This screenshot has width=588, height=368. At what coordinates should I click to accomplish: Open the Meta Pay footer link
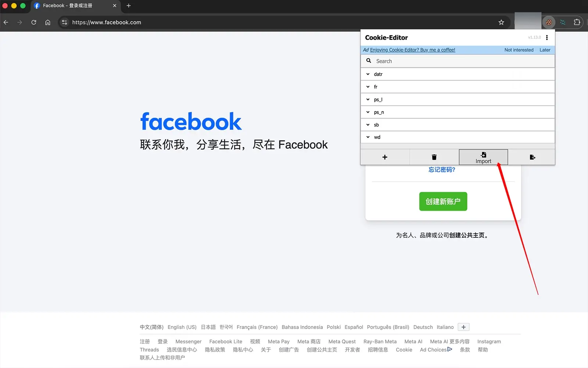(x=279, y=342)
